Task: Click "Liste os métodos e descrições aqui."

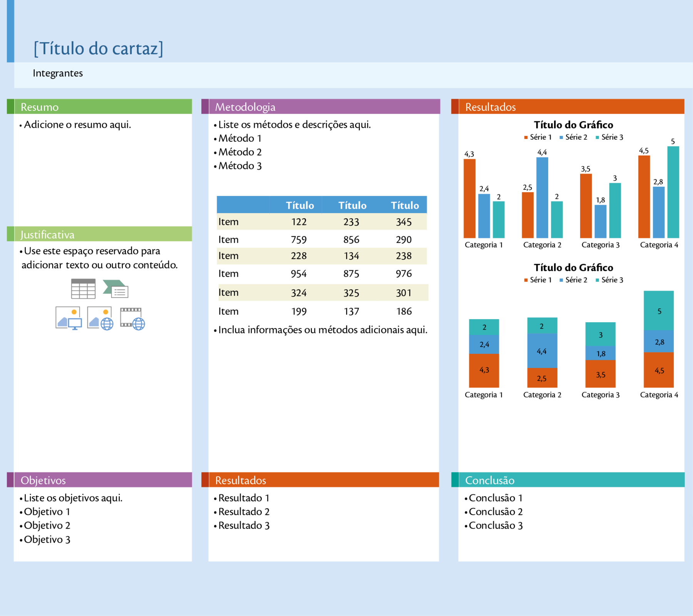Action: [x=295, y=125]
